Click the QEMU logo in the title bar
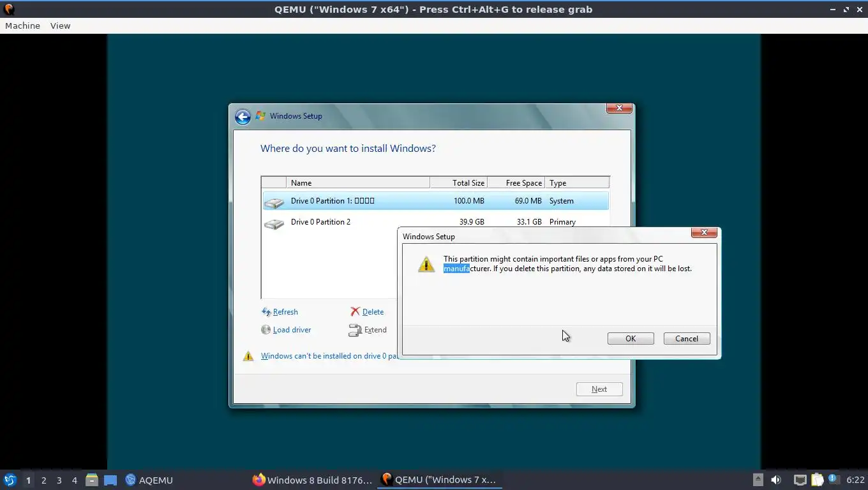Viewport: 868px width, 490px height. [x=8, y=10]
